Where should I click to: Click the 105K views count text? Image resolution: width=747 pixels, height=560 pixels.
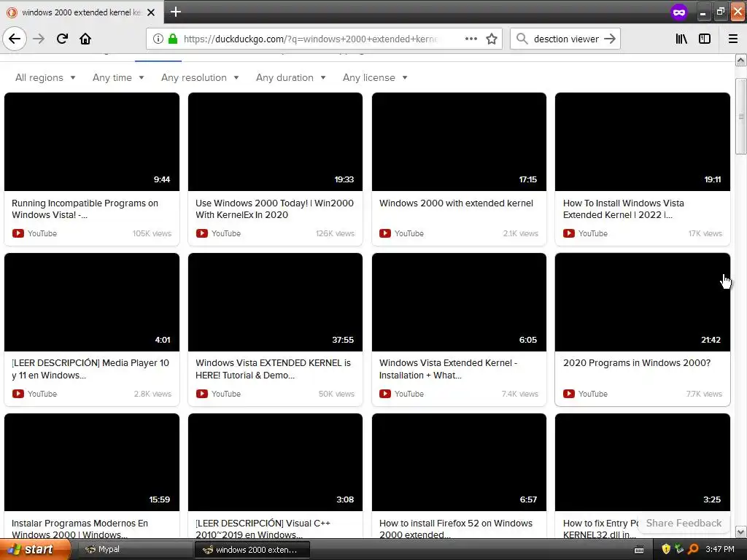pyautogui.click(x=152, y=233)
